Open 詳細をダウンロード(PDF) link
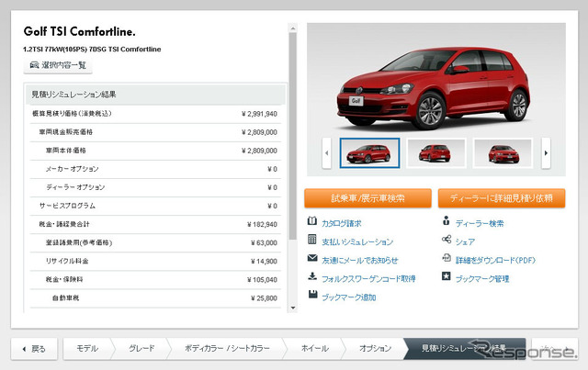 click(495, 260)
